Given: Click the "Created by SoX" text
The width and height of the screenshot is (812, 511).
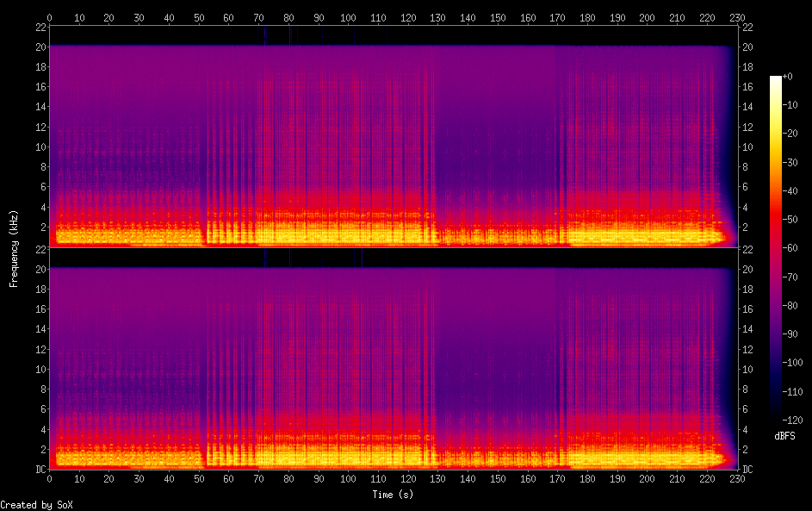Looking at the screenshot, I should pyautogui.click(x=36, y=505).
